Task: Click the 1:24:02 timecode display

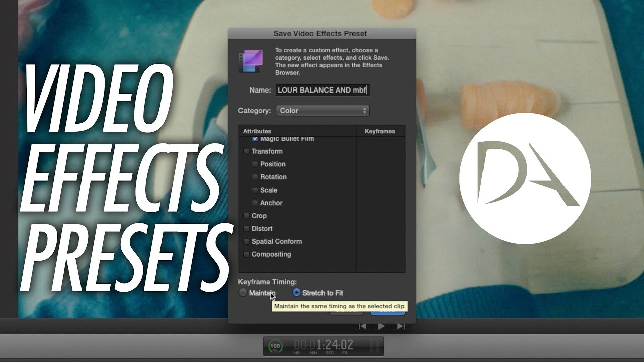Action: click(324, 345)
